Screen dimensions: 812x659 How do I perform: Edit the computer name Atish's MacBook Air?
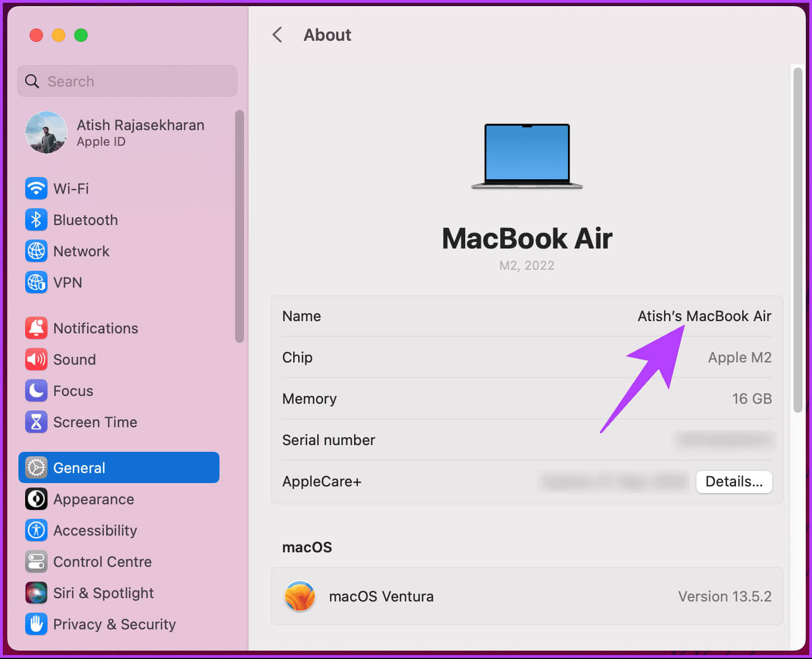(704, 316)
